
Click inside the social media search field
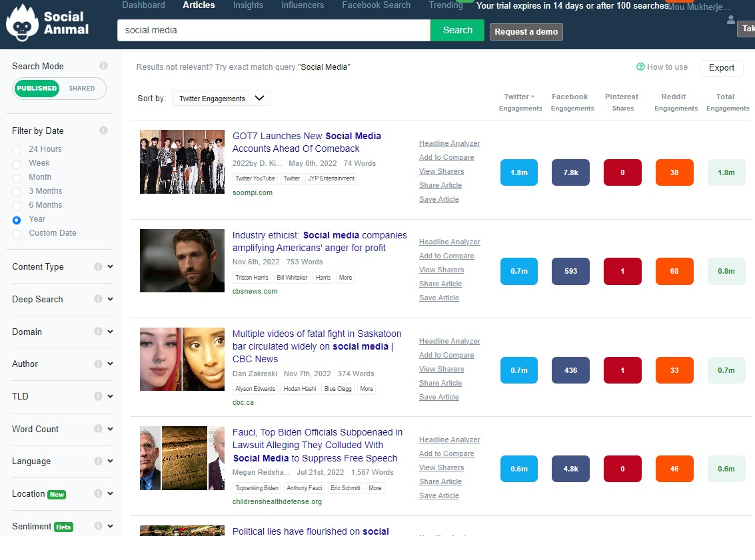coord(273,31)
